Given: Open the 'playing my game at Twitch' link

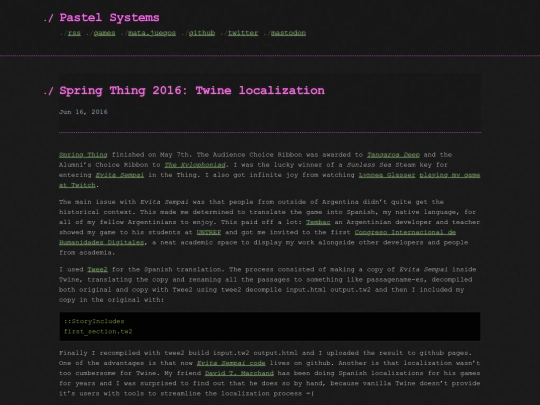Looking at the screenshot, I should coord(449,175).
